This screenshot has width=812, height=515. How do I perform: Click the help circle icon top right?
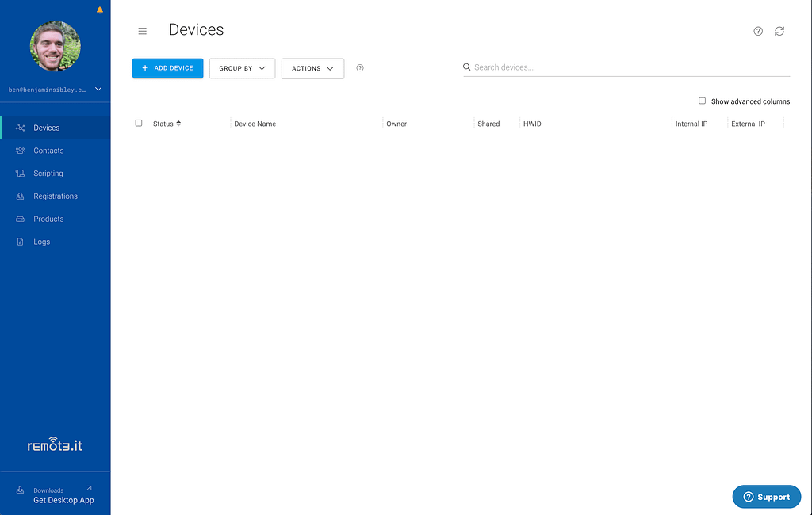[758, 31]
